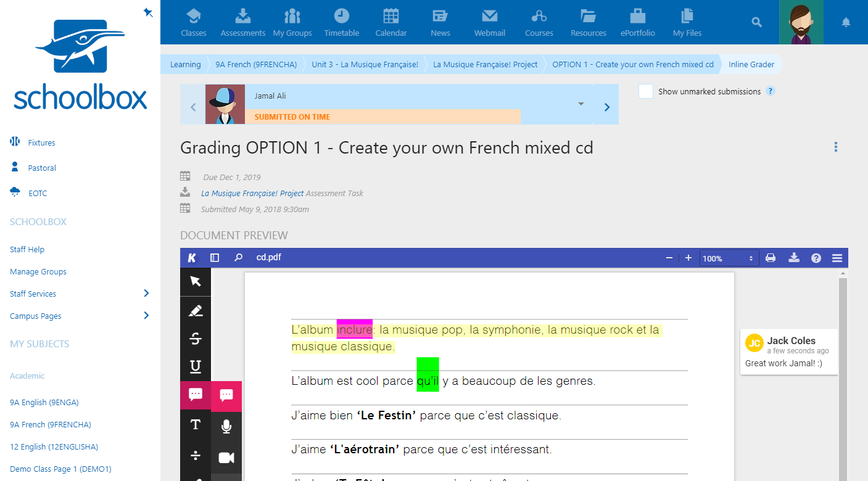The image size is (868, 481).
Task: Go to Assessments in the top bar
Action: pyautogui.click(x=243, y=22)
